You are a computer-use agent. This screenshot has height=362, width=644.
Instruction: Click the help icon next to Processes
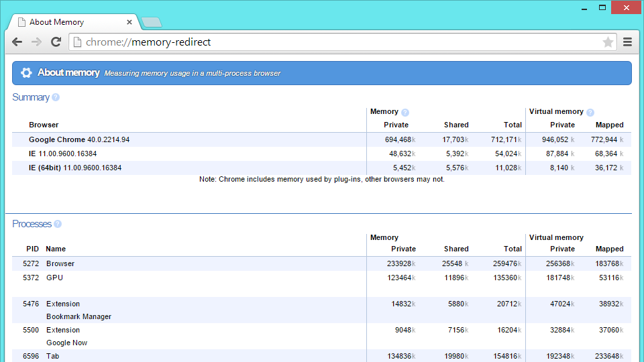(x=58, y=224)
